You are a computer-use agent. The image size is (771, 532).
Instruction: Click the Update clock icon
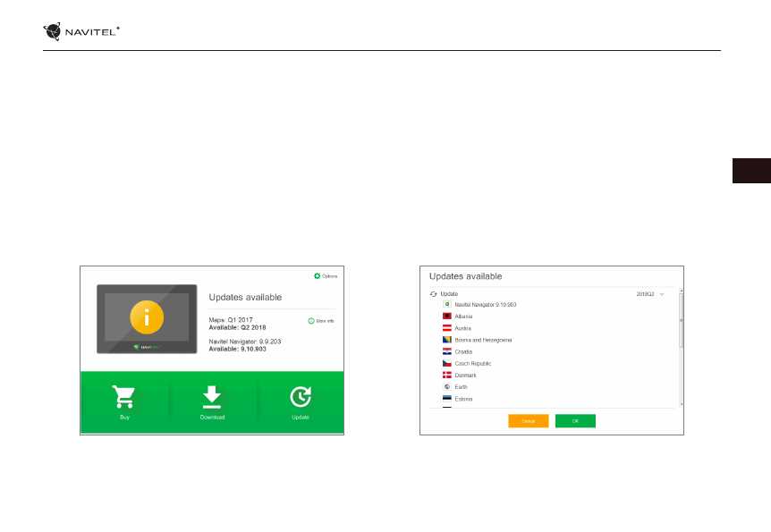pyautogui.click(x=301, y=397)
